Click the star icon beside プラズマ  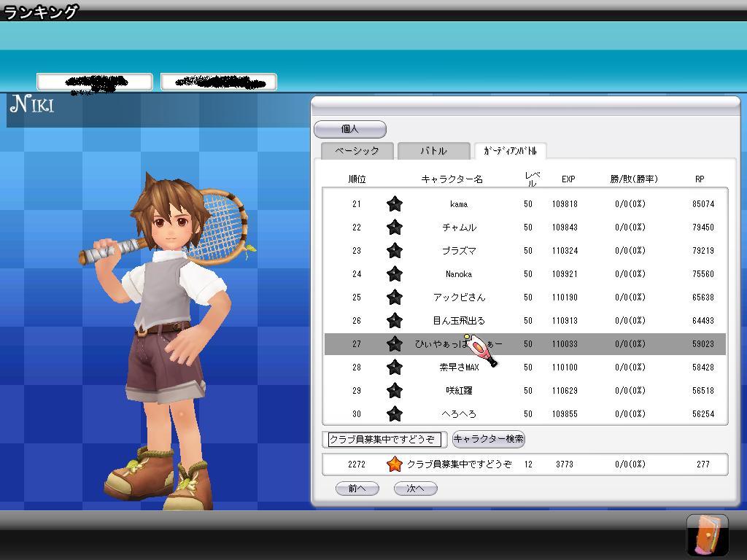pyautogui.click(x=394, y=251)
